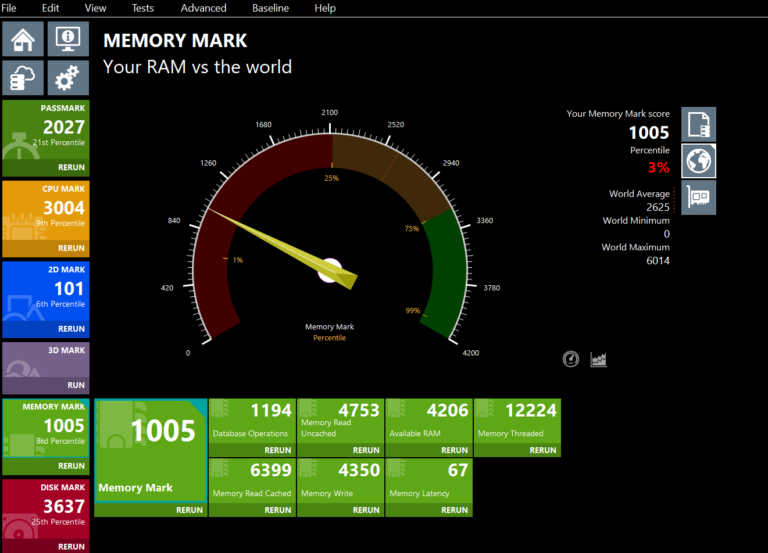Open the System Information monitor icon
This screenshot has width=768, height=553.
[x=68, y=39]
